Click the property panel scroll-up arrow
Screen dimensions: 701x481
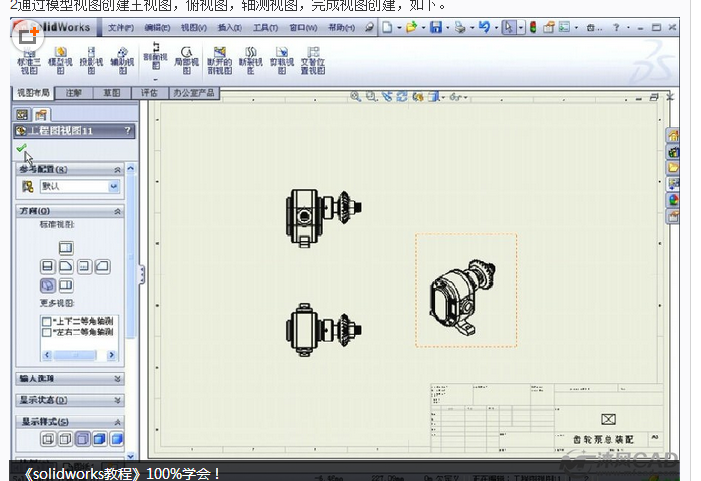pyautogui.click(x=131, y=169)
